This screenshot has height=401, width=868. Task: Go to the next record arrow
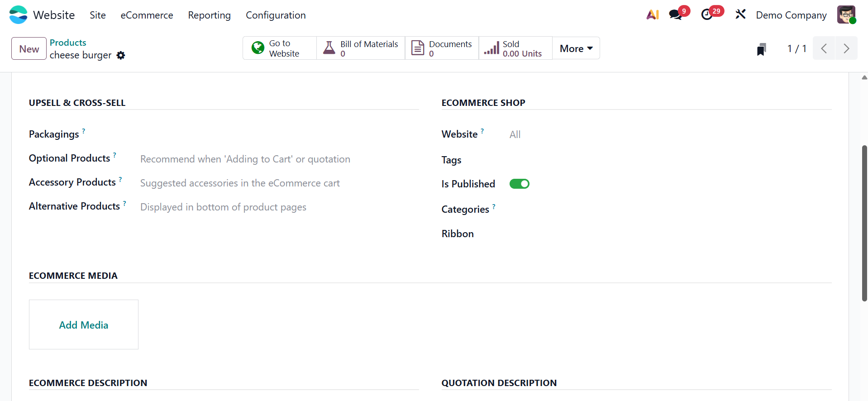coord(846,48)
